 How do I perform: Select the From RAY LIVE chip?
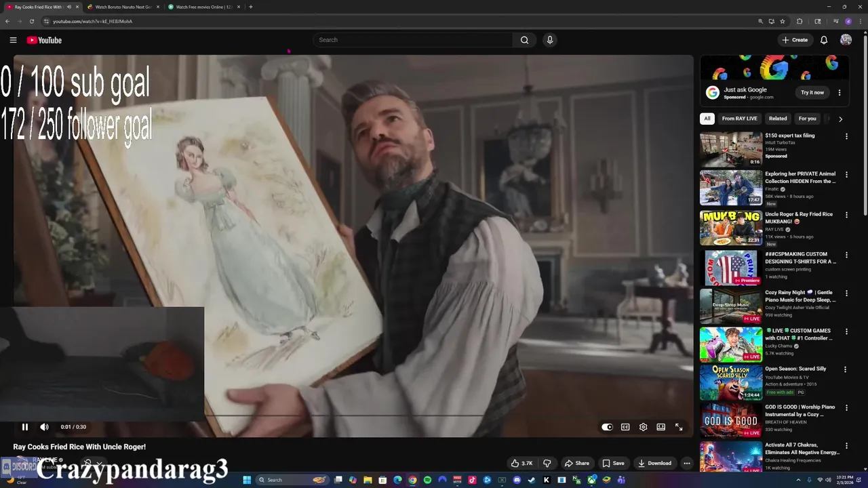(739, 119)
